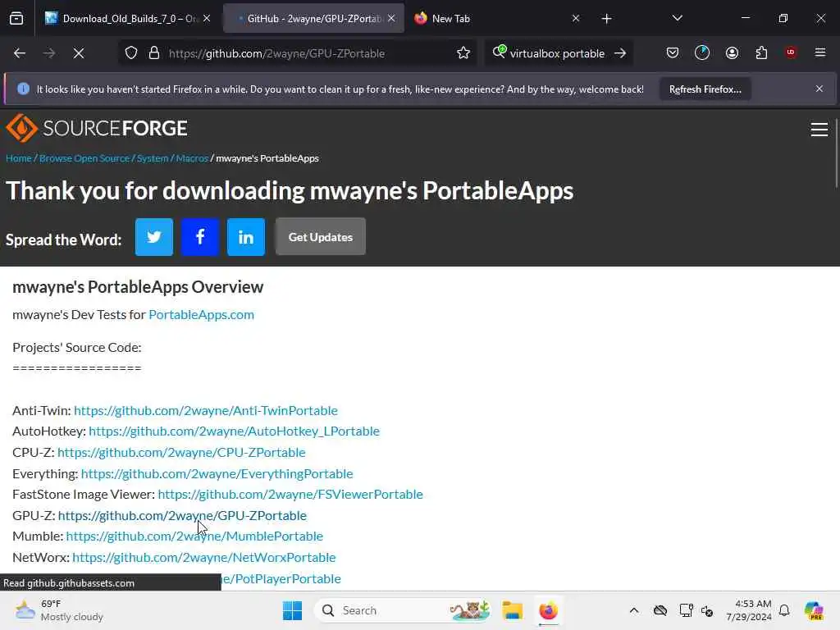The image size is (840, 630).
Task: Open the Macros breadcrumb link
Action: click(192, 158)
